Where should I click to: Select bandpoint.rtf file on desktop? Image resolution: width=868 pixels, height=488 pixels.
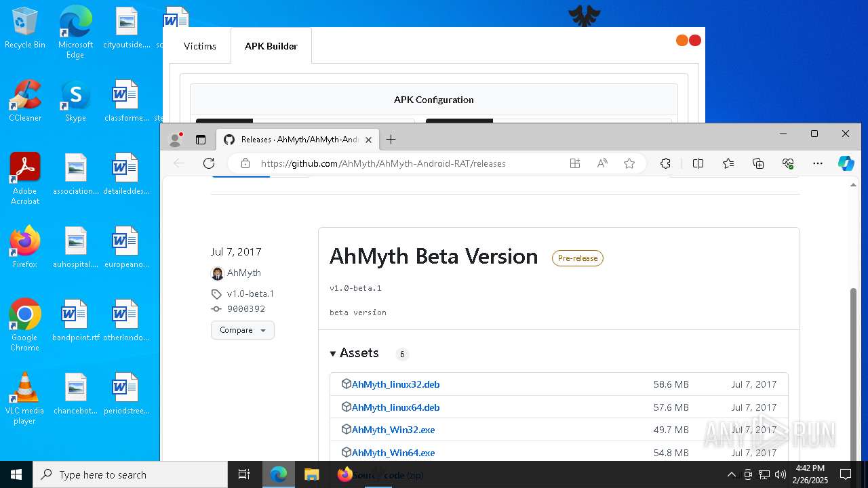75,321
